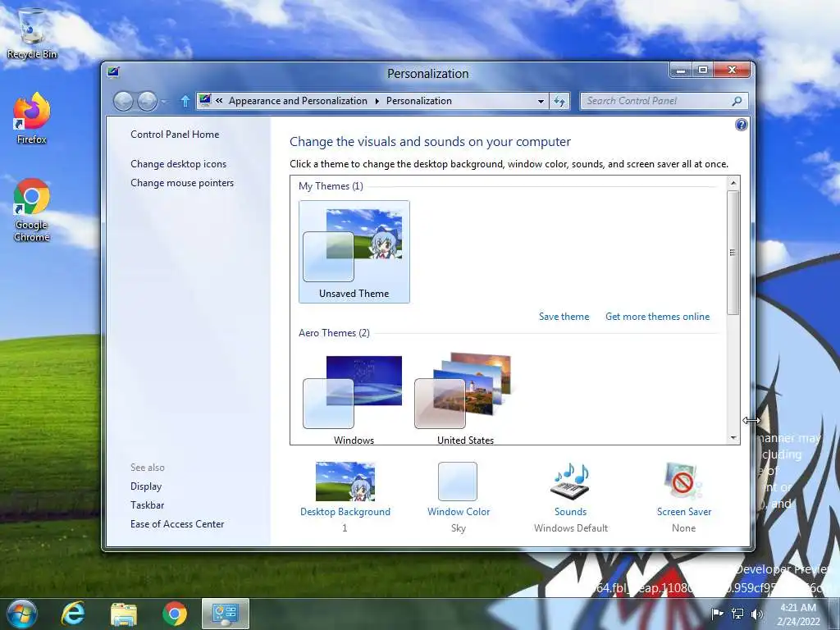Click the My Themes (1) group header
The width and height of the screenshot is (840, 630).
(331, 186)
